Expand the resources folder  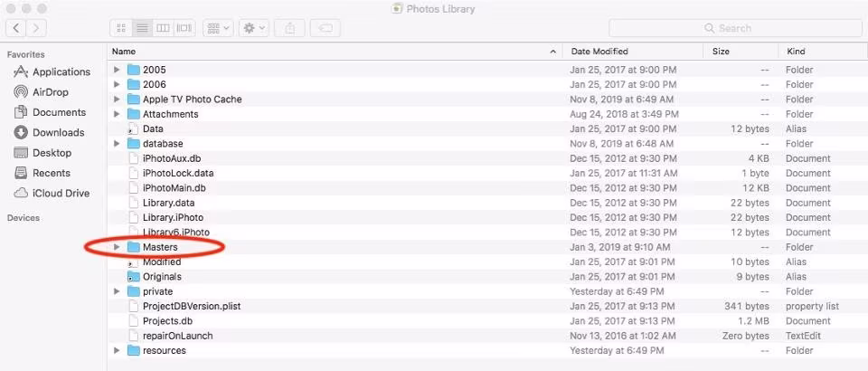click(x=117, y=350)
